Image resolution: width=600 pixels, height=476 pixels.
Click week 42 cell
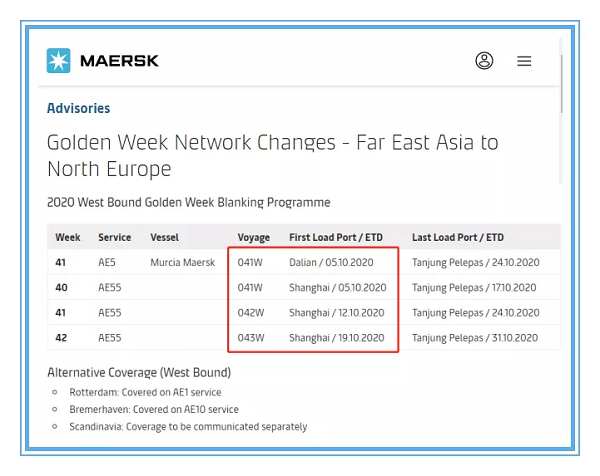(61, 338)
